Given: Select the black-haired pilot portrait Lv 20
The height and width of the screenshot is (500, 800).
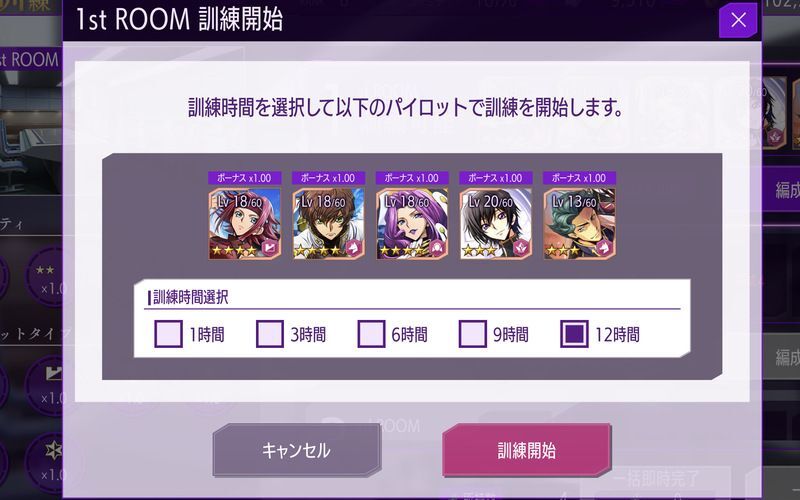Looking at the screenshot, I should (495, 223).
